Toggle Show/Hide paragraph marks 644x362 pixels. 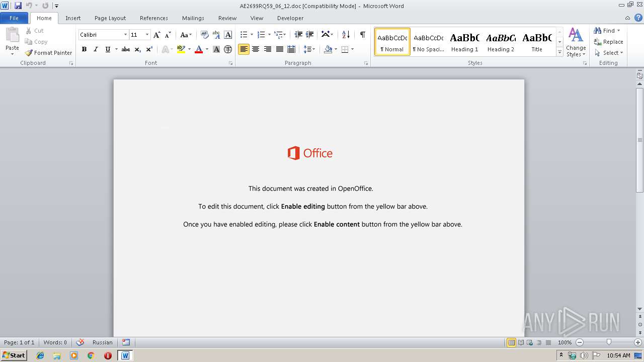click(x=362, y=35)
